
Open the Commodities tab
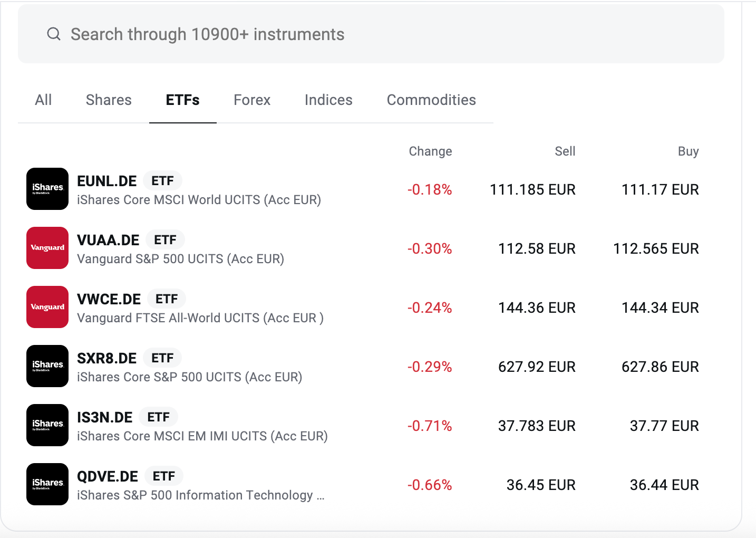pyautogui.click(x=431, y=100)
